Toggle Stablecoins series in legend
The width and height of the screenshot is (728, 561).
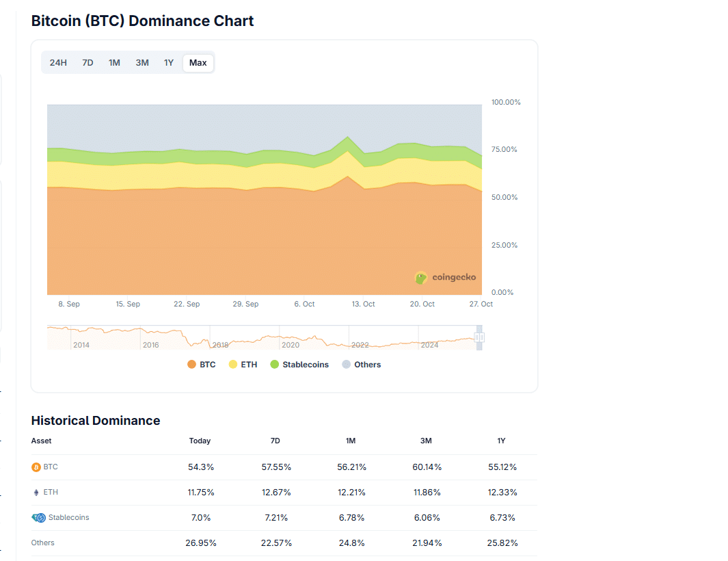[299, 365]
